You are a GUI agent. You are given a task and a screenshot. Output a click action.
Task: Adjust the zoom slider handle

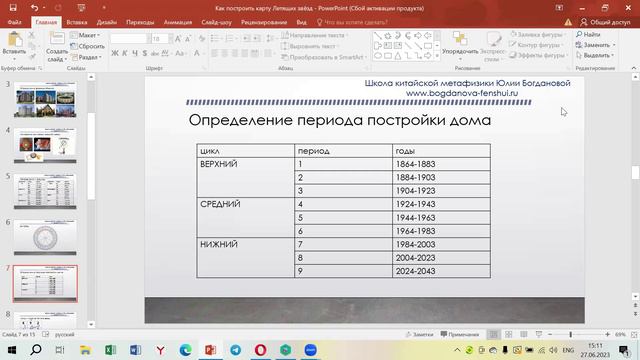click(x=570, y=334)
